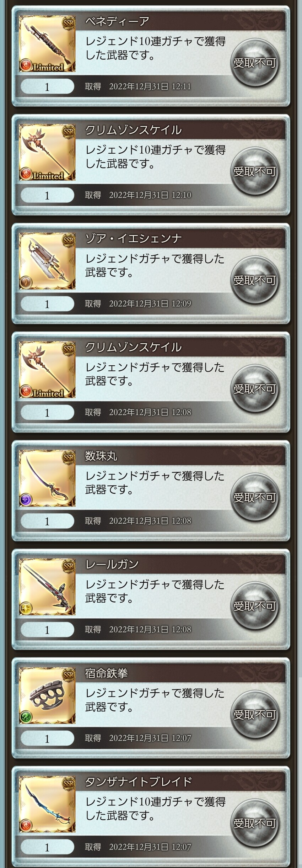The image size is (302, 868).
Task: Click 受取不可 button for 宿命鉄拳
Action: pos(255,715)
